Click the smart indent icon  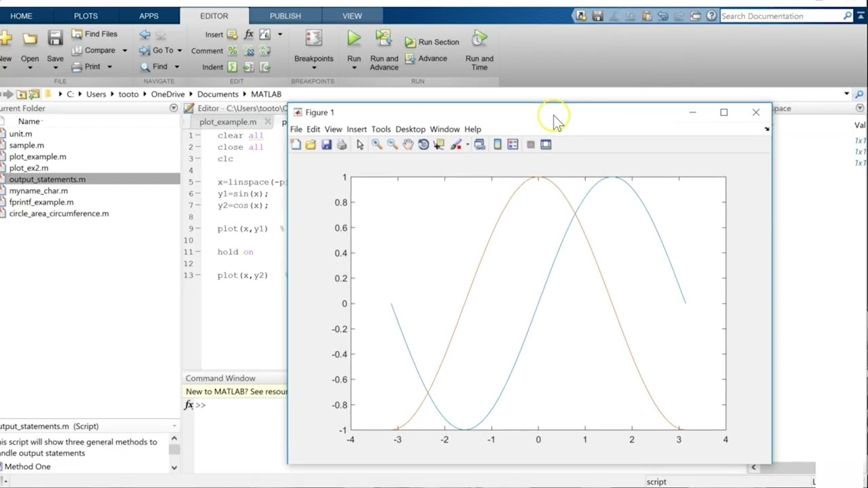233,67
